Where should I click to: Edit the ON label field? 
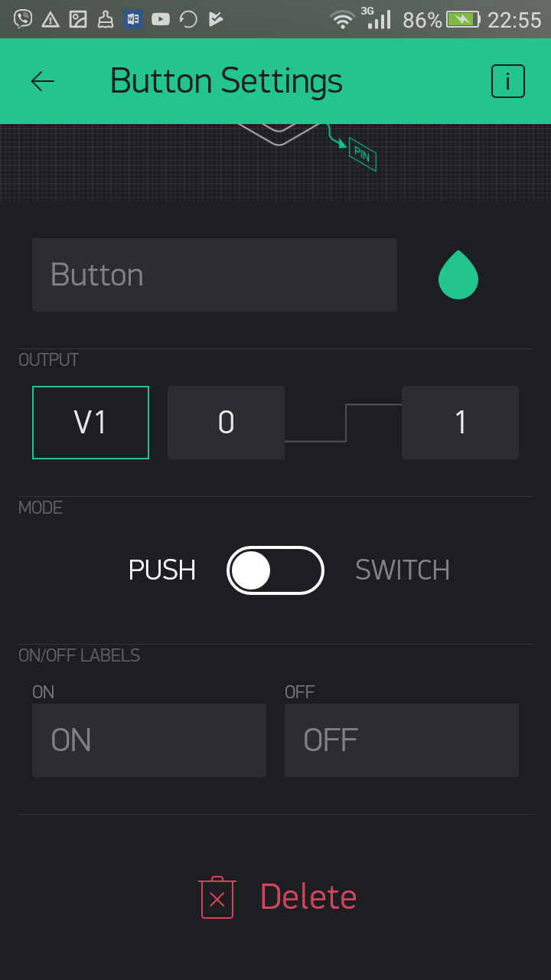click(x=149, y=740)
